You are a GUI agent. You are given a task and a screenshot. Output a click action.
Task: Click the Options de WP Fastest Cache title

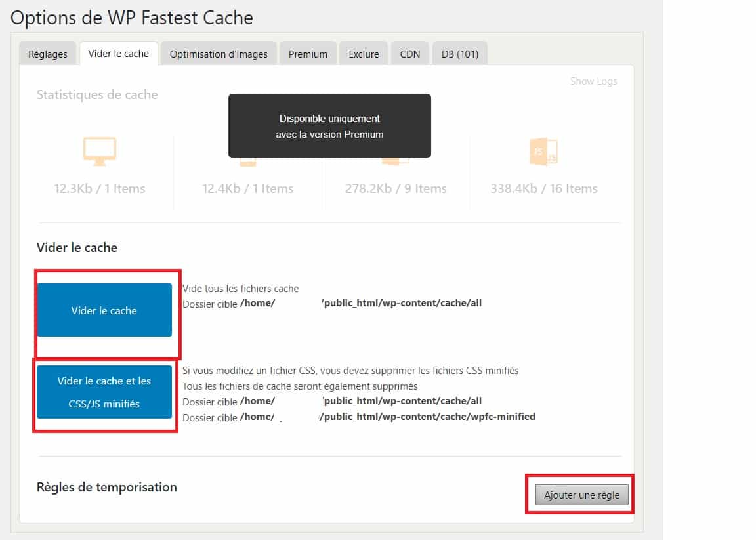point(132,18)
